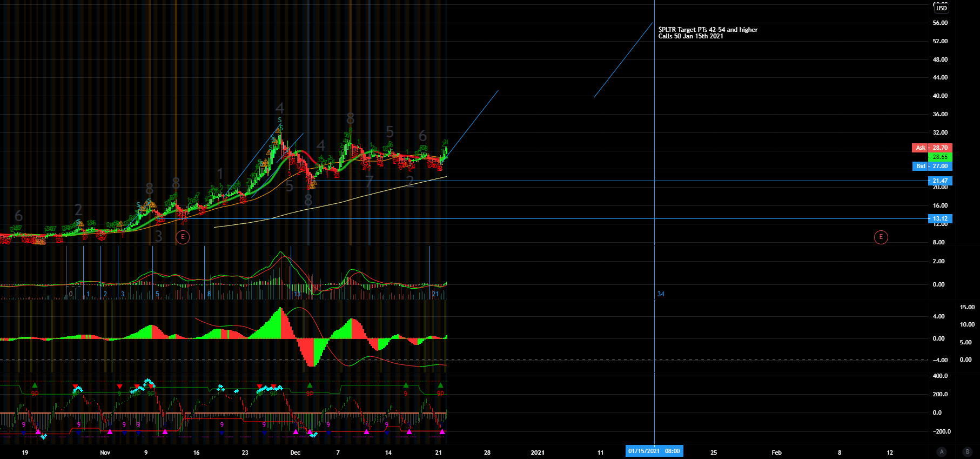980x459 pixels.
Task: Click the 2021 label on time axis
Action: pos(538,453)
